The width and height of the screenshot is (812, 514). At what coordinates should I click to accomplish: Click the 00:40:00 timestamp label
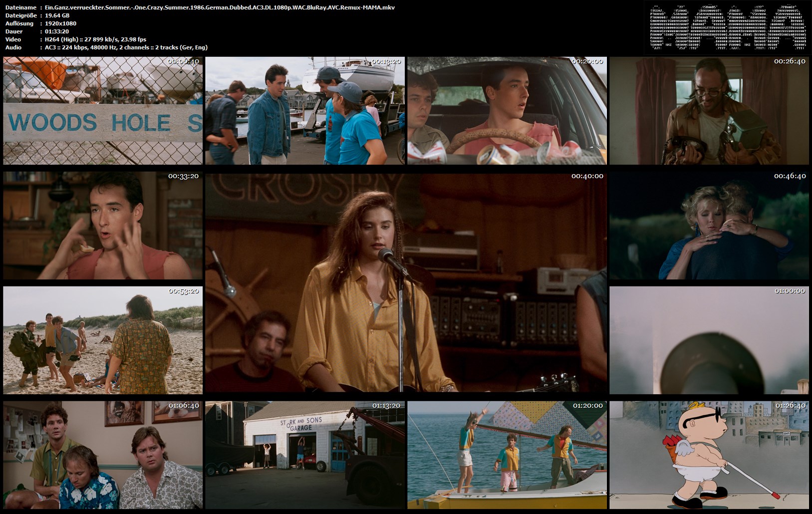pyautogui.click(x=587, y=176)
